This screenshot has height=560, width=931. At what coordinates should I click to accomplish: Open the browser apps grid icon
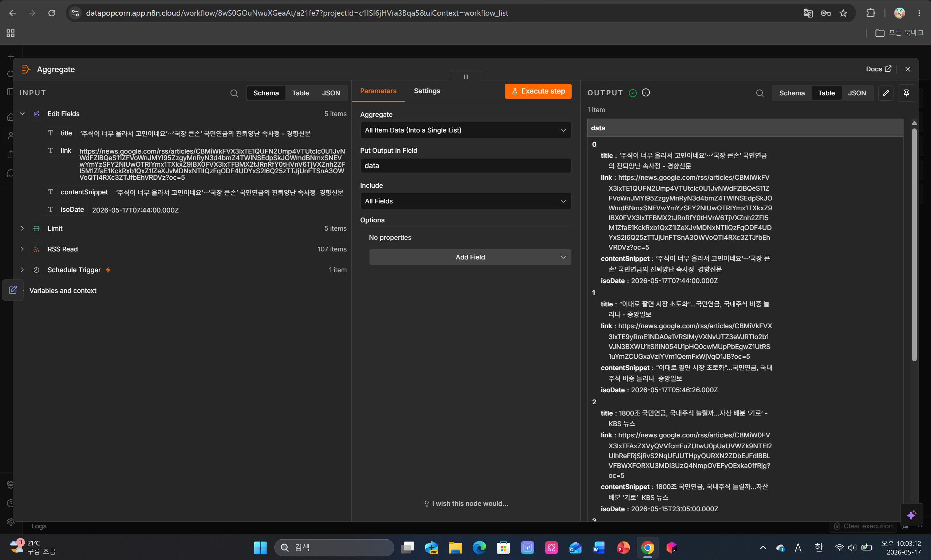coord(11,33)
